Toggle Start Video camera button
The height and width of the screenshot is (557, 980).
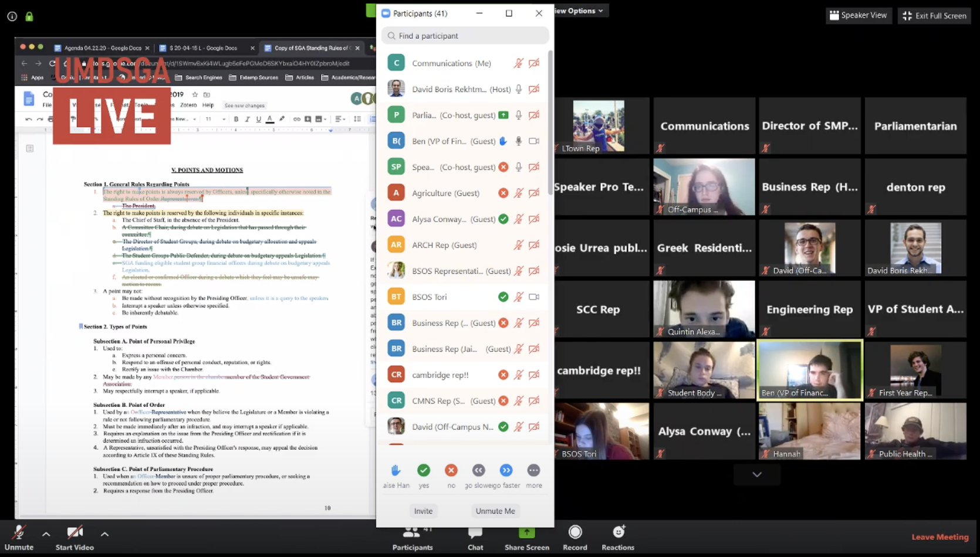point(75,533)
